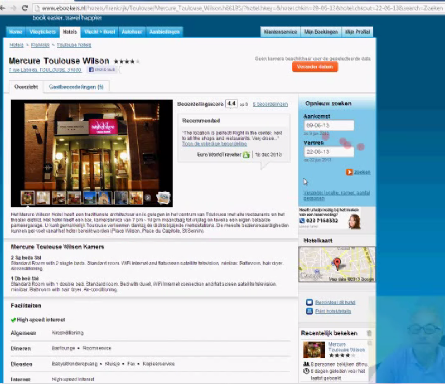Click the print hotel details icon
The image size is (445, 384).
309,311
